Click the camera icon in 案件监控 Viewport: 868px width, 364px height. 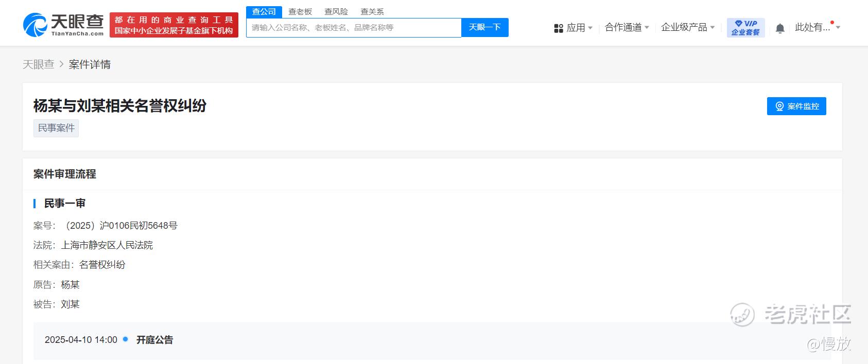click(x=779, y=106)
